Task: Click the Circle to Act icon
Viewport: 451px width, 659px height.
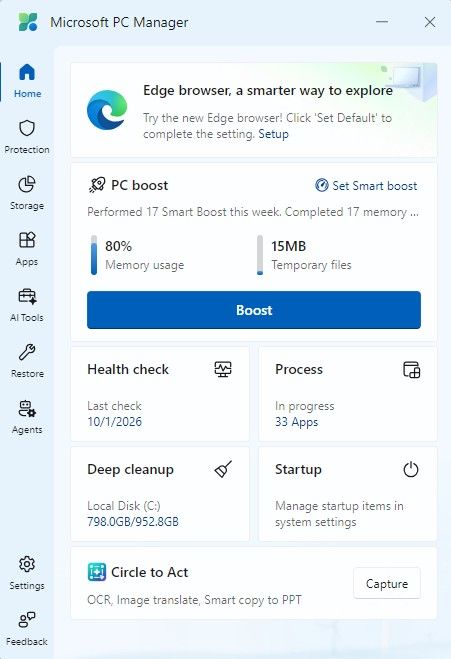Action: [x=97, y=572]
